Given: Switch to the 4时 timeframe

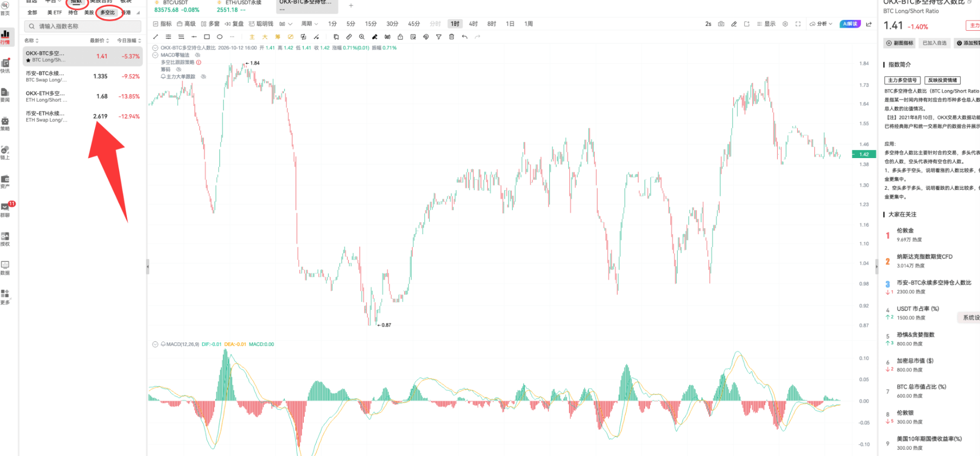Looking at the screenshot, I should [473, 24].
